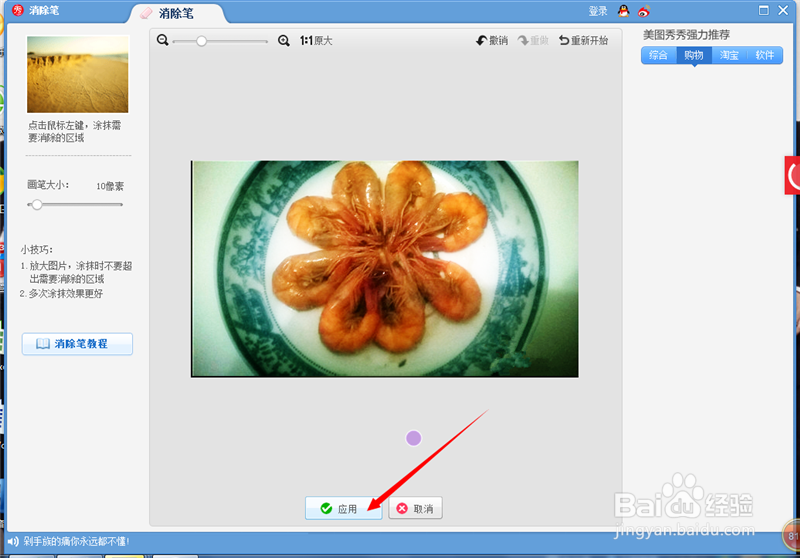Click the brush size slider handle
This screenshot has height=558, width=800.
coord(37,205)
